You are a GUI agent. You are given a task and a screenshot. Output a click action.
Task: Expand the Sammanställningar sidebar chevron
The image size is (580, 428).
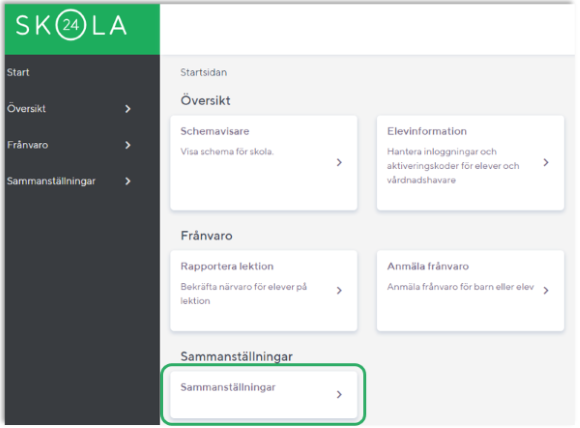click(128, 181)
